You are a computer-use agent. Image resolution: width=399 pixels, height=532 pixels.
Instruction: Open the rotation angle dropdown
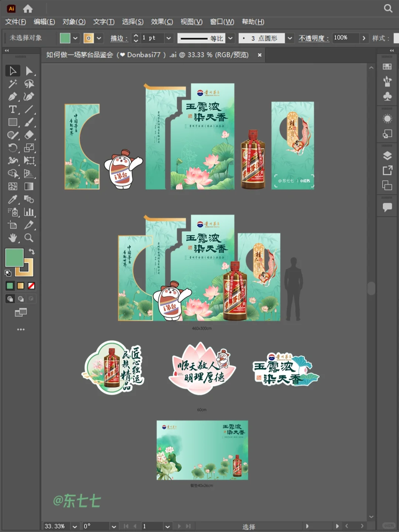point(114,526)
